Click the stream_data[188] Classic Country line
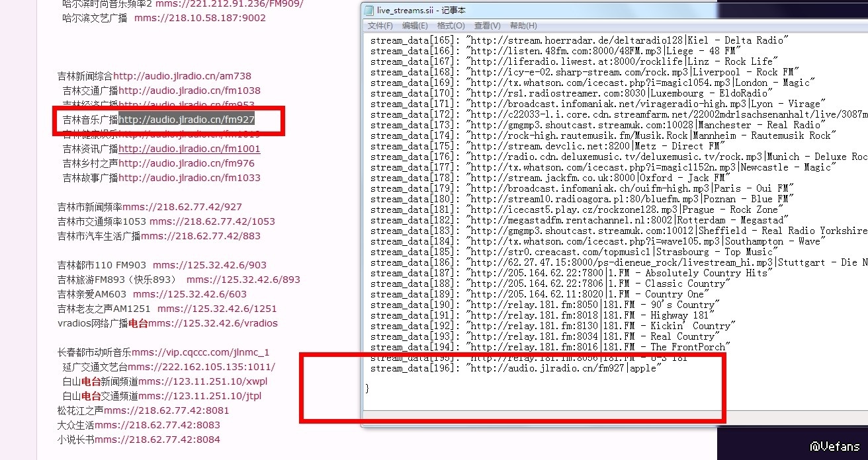The width and height of the screenshot is (868, 460). tap(550, 284)
